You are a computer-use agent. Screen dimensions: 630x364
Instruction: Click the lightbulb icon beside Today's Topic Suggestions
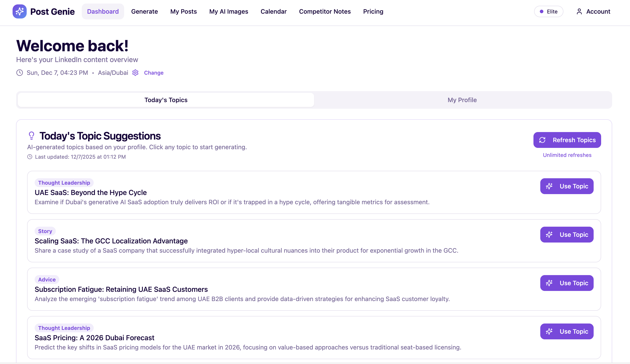(32, 136)
